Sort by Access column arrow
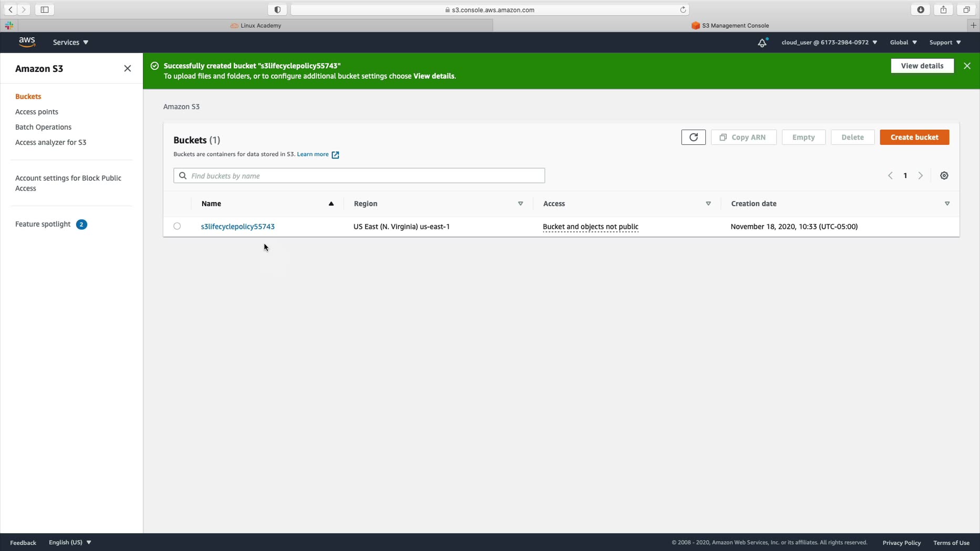The width and height of the screenshot is (980, 551). [x=708, y=204]
